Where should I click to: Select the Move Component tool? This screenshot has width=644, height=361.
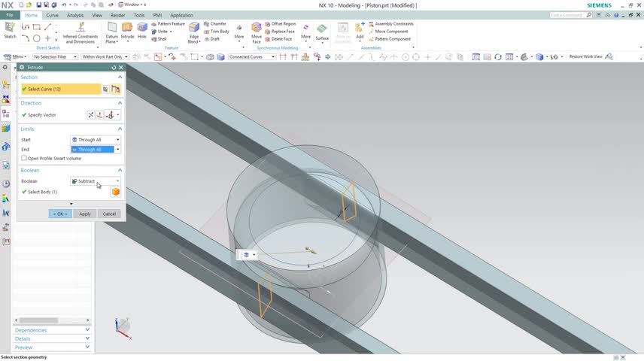388,32
